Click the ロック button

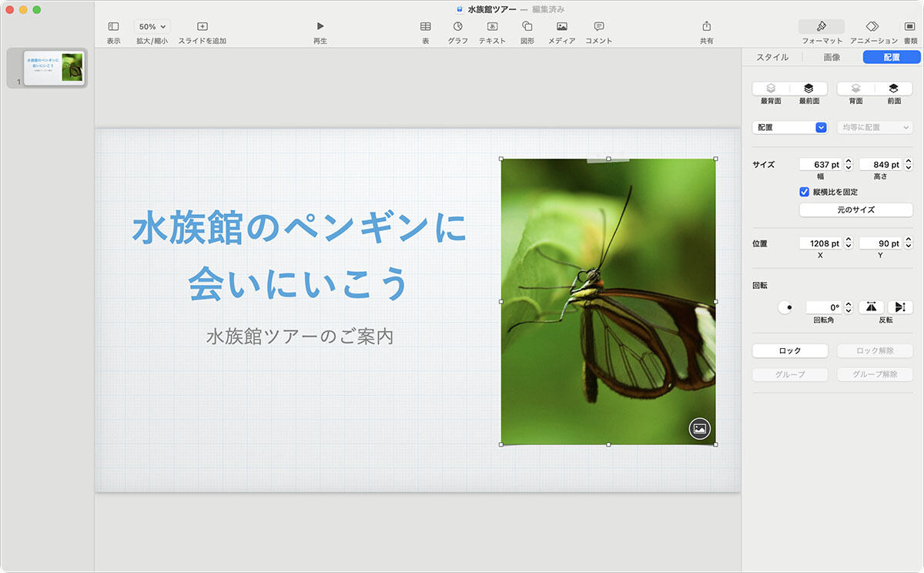[790, 350]
